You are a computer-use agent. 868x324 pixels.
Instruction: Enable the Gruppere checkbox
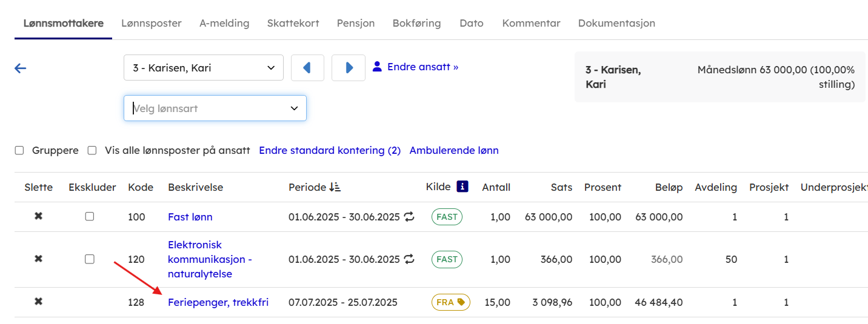click(x=19, y=151)
